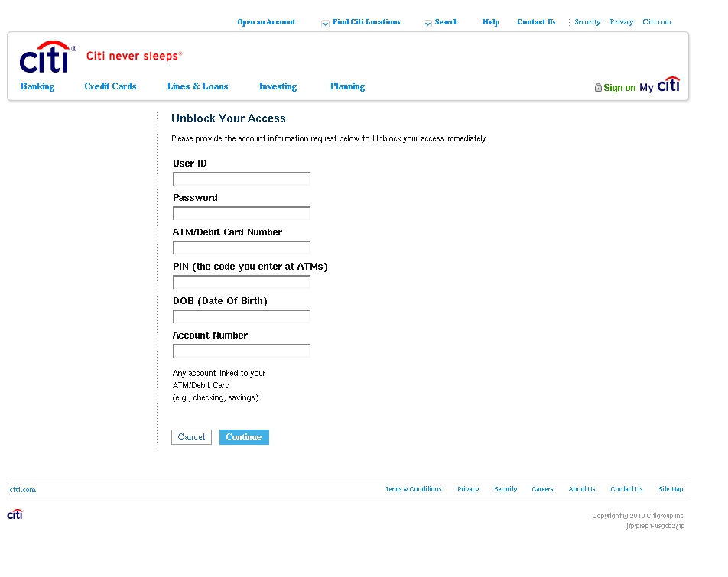Open the Privacy link in the top bar

[x=622, y=22]
